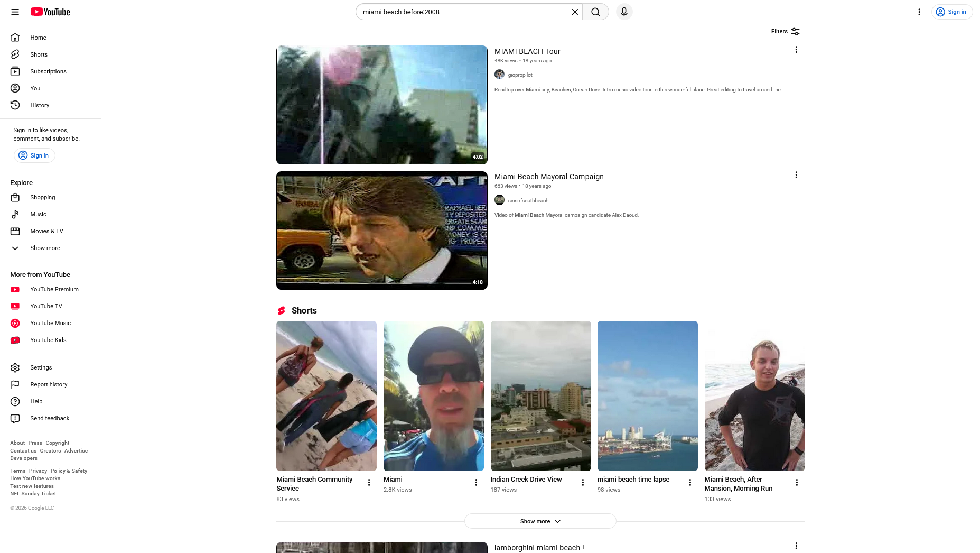The width and height of the screenshot is (980, 553).
Task: Click the giopropilot channel avatar
Action: click(x=499, y=75)
